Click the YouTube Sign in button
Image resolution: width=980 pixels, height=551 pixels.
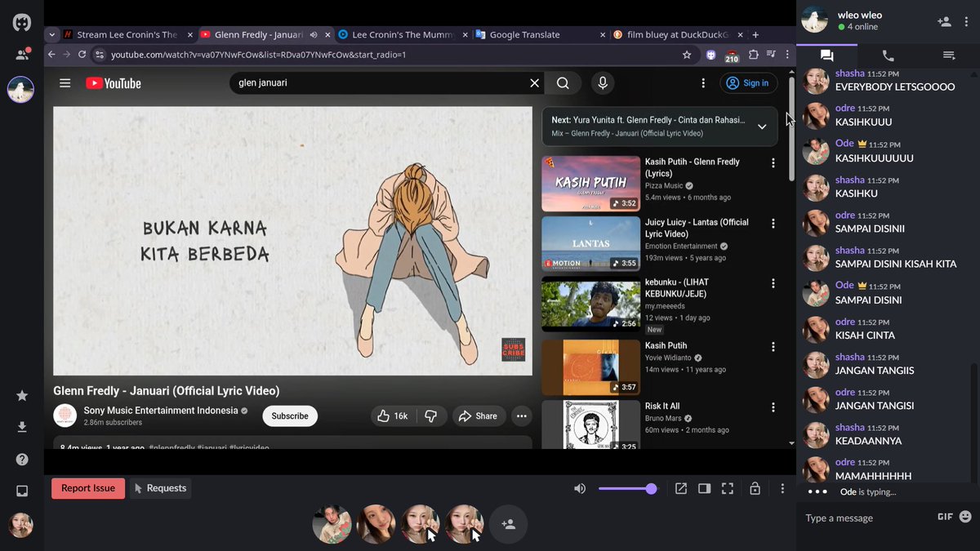[x=747, y=83]
